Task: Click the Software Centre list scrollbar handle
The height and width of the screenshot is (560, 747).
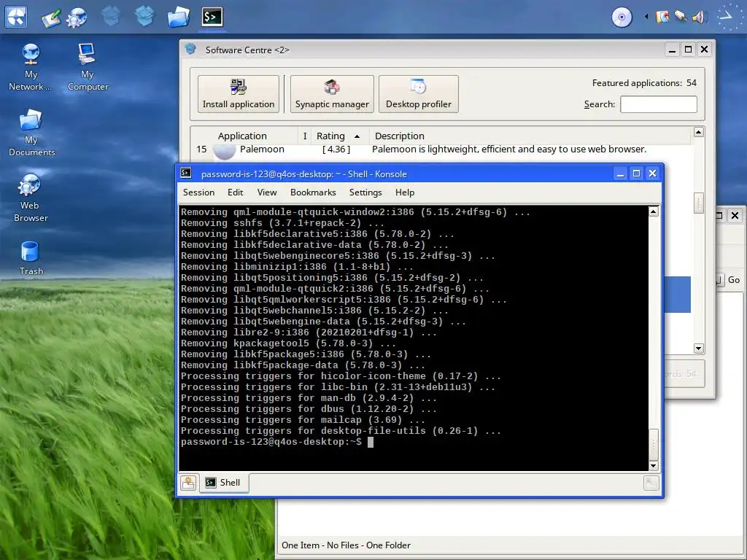Action: coord(698,203)
